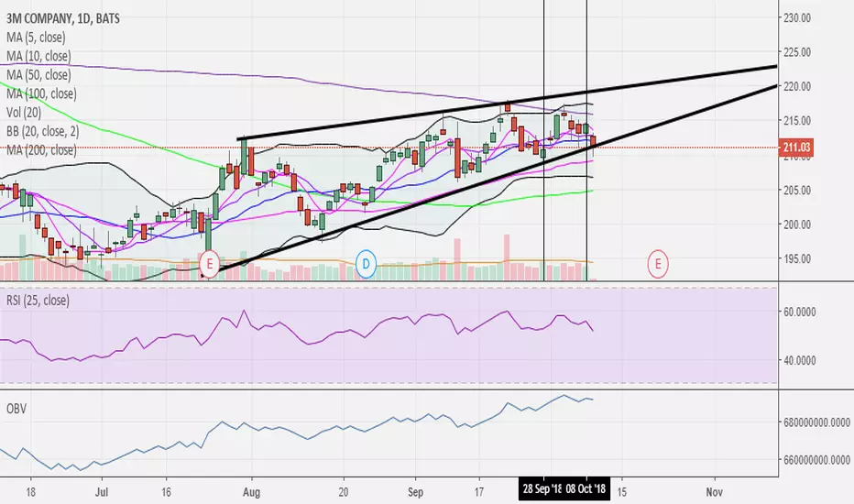Click the 230.00 price axis label

click(x=797, y=18)
